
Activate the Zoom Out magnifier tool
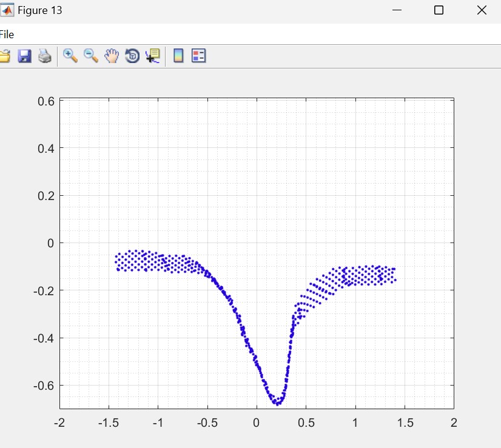coord(91,56)
